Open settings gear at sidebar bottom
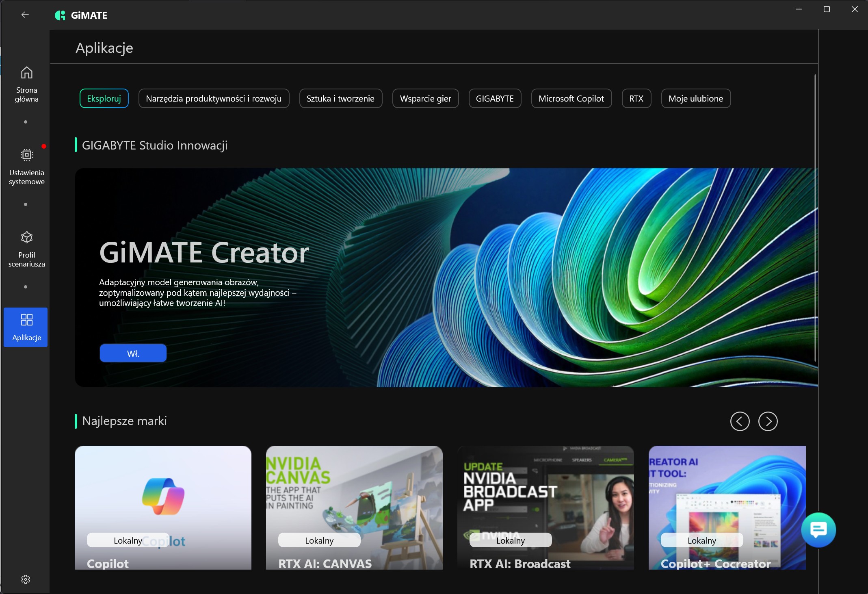 (26, 579)
